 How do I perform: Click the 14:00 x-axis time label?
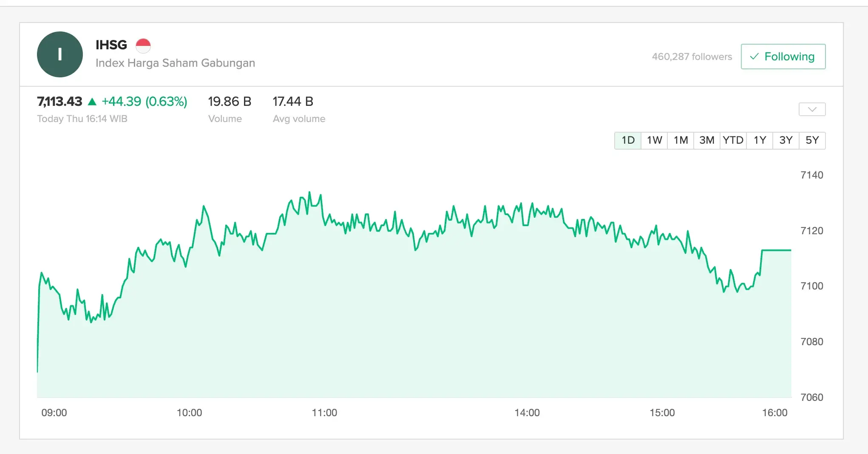527,413
